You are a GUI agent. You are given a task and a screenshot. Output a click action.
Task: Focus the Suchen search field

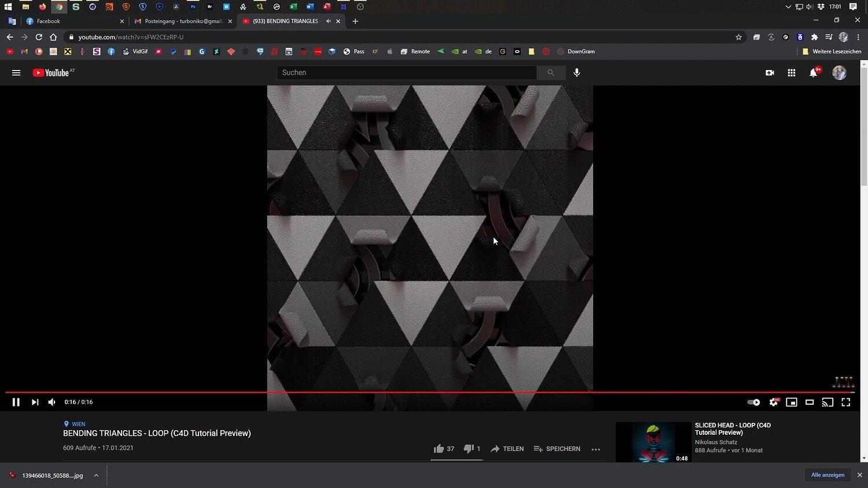pyautogui.click(x=407, y=73)
